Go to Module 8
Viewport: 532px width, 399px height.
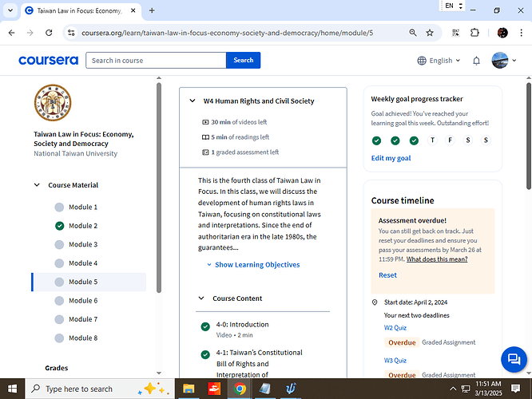pyautogui.click(x=83, y=338)
